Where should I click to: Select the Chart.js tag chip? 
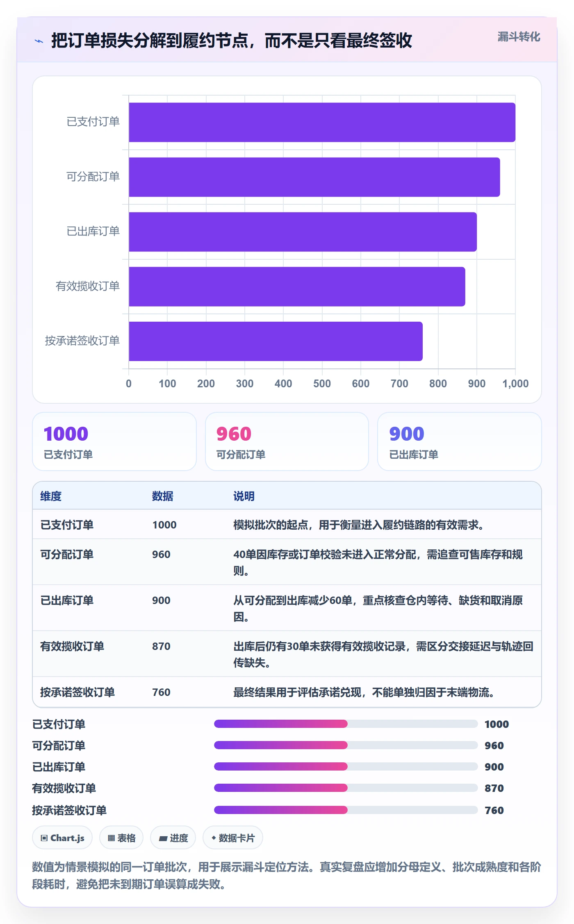click(x=62, y=838)
